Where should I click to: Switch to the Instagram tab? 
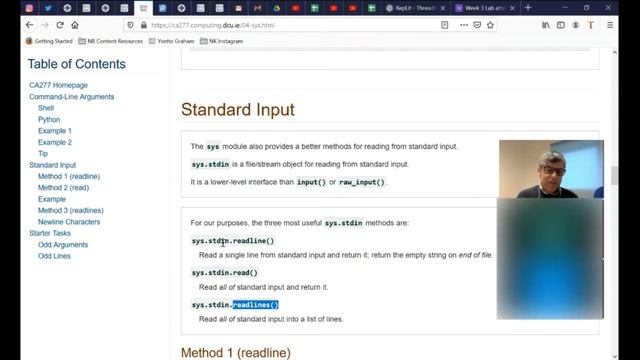[29, 8]
